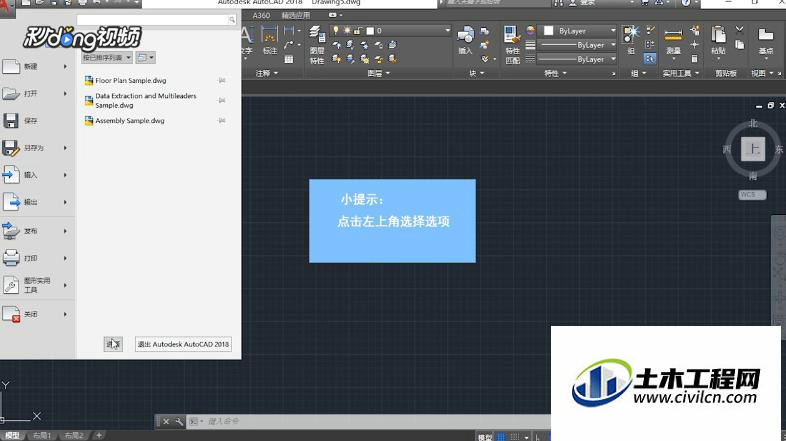Pin Assembly Sample.dwg to the list
This screenshot has height=441, width=786.
222,120
